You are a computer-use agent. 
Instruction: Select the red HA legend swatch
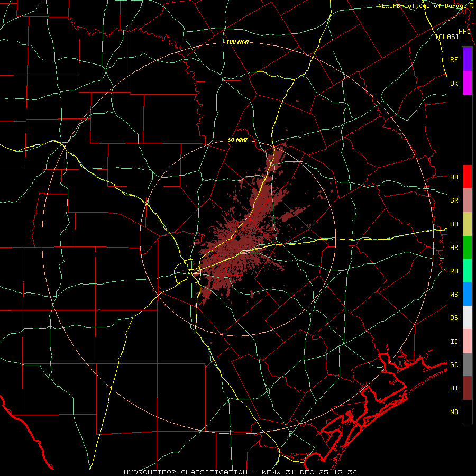coord(467,177)
